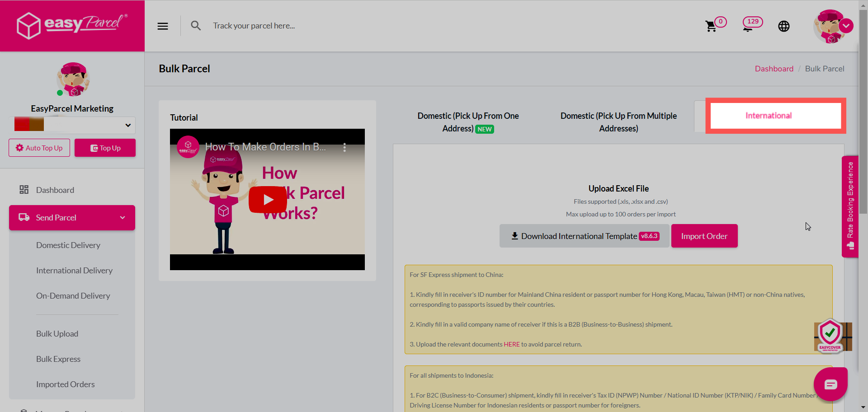Switch to Domestic Pick Up From Multiple Addresses tab
Viewport: 868px width, 412px height.
click(618, 122)
